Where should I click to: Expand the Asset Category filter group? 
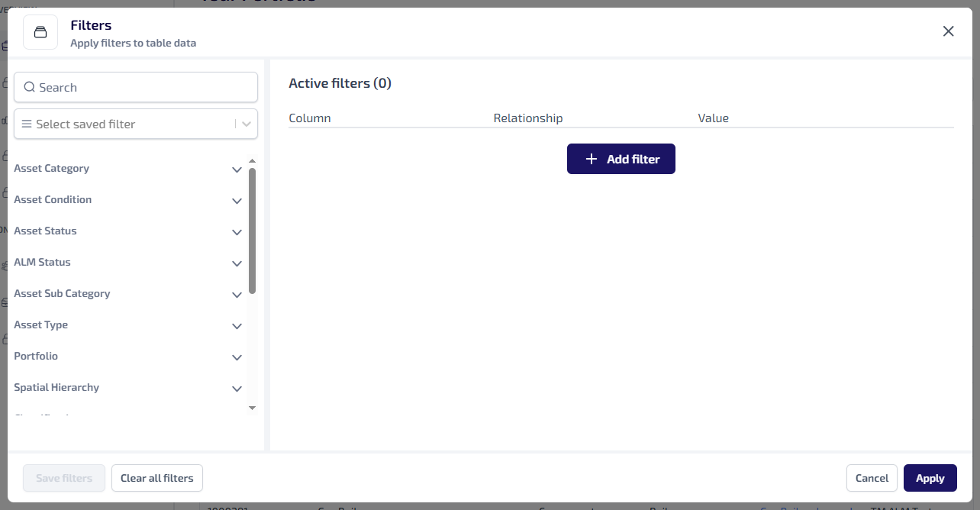pos(237,169)
